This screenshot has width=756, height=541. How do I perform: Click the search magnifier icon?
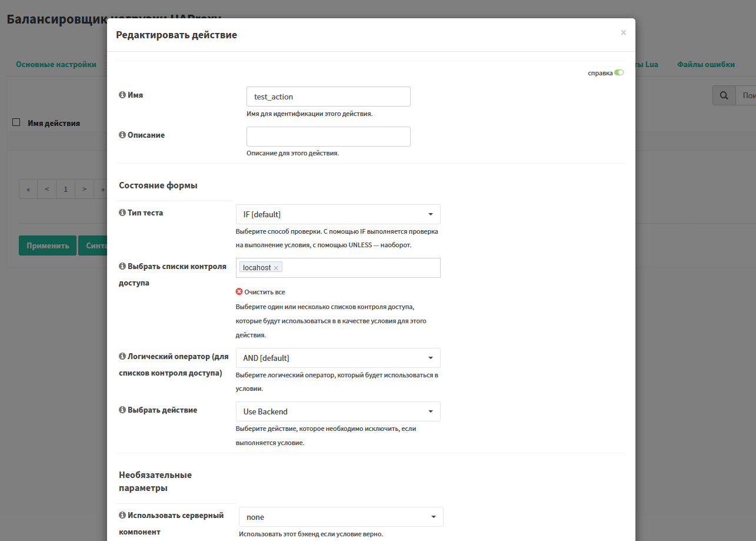coord(723,95)
